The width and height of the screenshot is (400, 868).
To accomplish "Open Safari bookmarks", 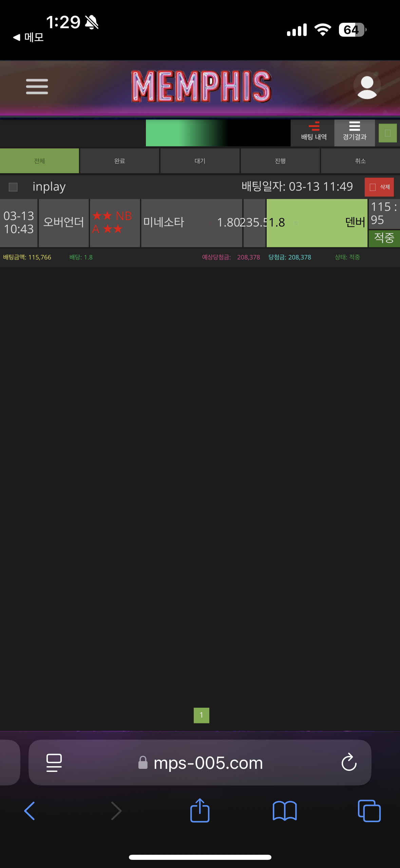I will pyautogui.click(x=284, y=811).
